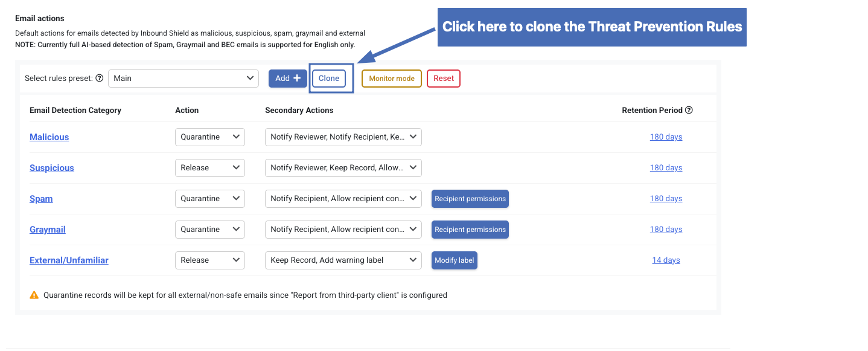Click Recipient permissions for Graymail
868x351 pixels.
(x=470, y=230)
